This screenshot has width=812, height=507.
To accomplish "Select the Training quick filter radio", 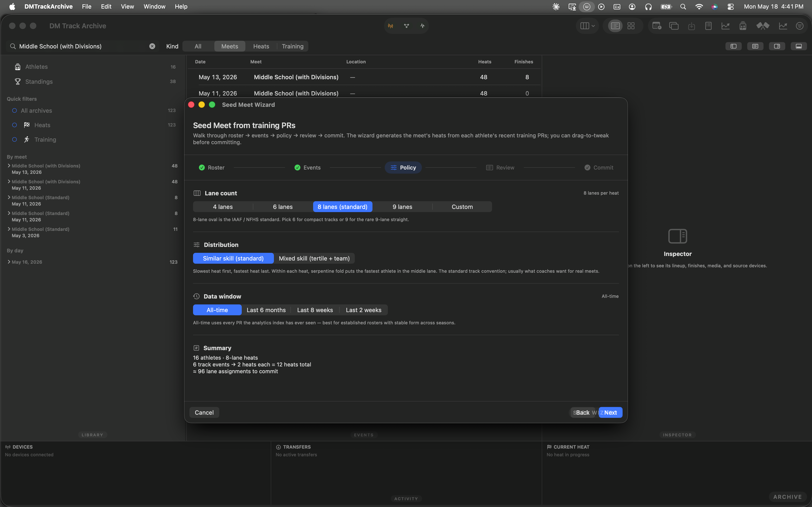I will click(x=14, y=139).
